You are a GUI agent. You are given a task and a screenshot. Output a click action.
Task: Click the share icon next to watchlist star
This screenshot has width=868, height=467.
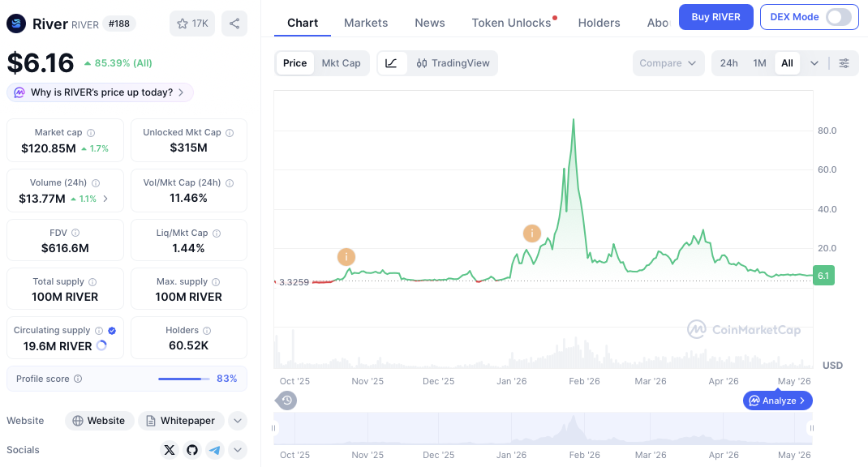[x=234, y=24]
